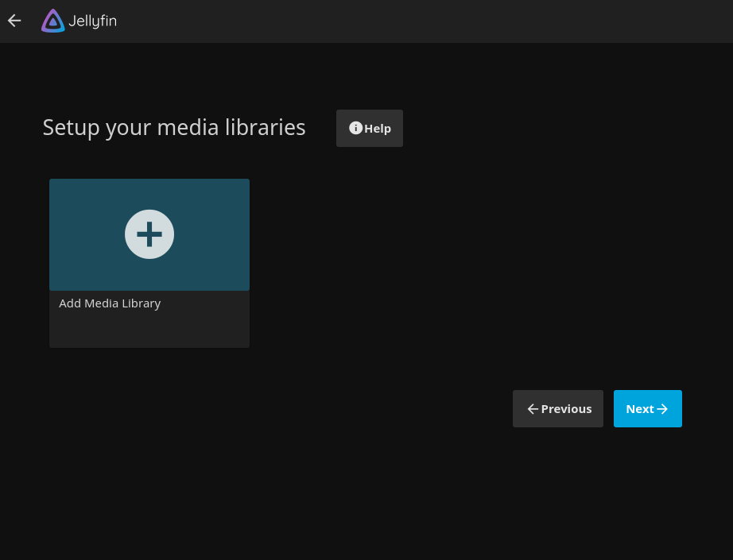The width and height of the screenshot is (733, 560).
Task: Return to the previous wizard step
Action: pyautogui.click(x=557, y=408)
